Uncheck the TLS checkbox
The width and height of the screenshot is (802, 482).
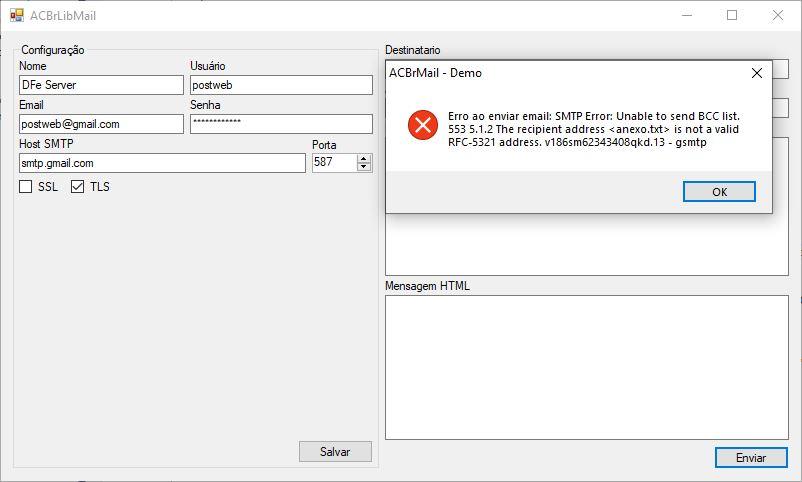click(x=77, y=187)
